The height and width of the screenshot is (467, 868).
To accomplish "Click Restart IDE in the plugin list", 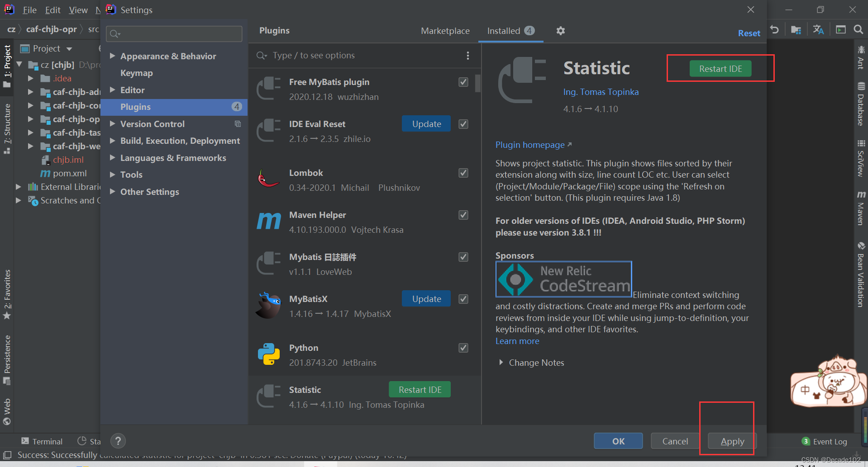I will point(420,390).
